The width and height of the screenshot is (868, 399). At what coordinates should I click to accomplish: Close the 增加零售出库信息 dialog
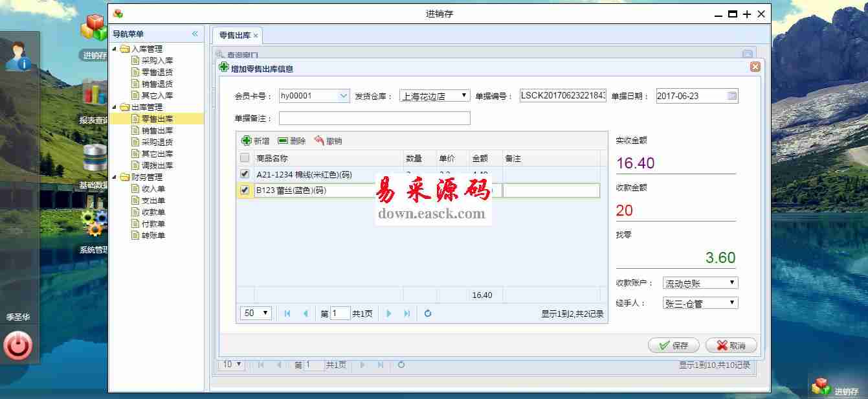(755, 67)
